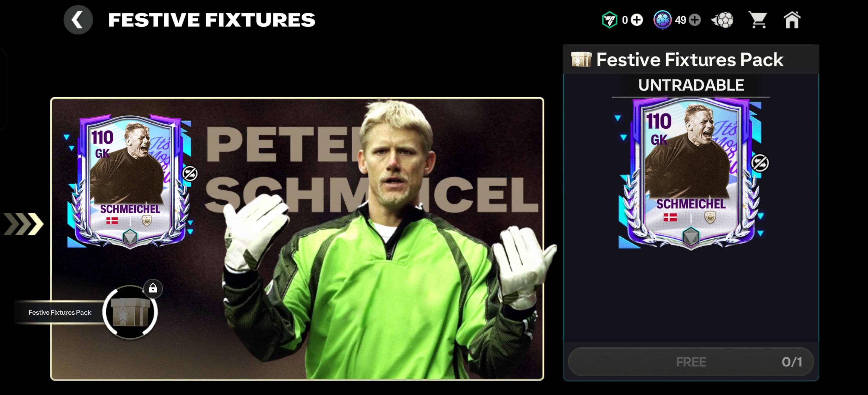The height and width of the screenshot is (395, 868).
Task: Open the store cart icon
Action: [758, 20]
